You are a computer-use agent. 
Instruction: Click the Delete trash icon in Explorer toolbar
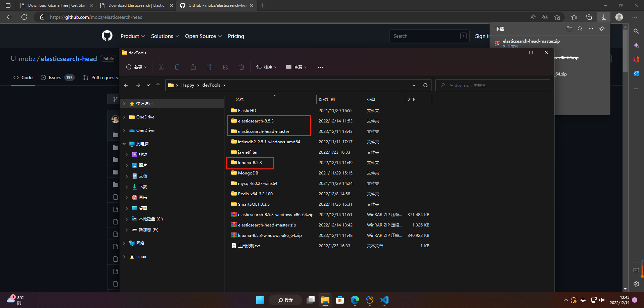(242, 67)
